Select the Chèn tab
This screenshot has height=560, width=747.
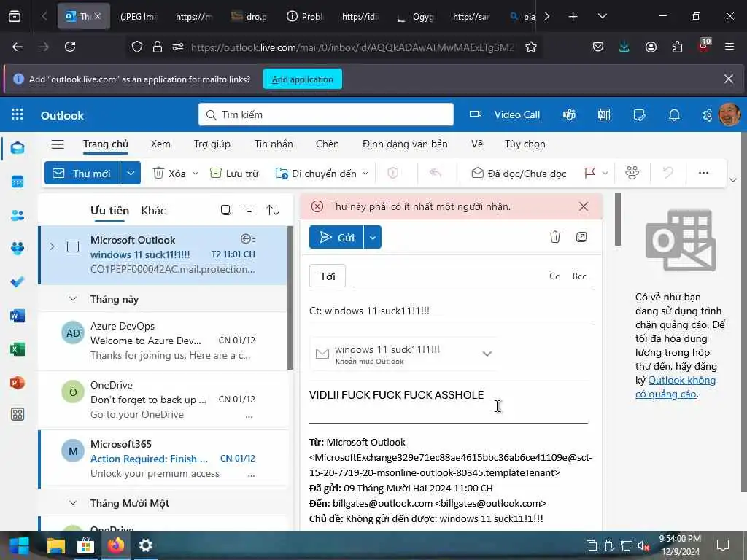[328, 144]
